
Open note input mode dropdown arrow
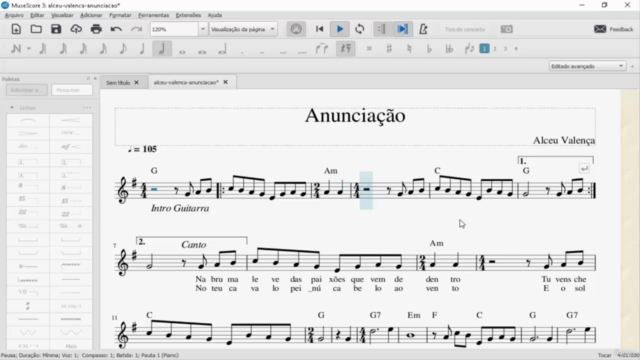(x=29, y=49)
